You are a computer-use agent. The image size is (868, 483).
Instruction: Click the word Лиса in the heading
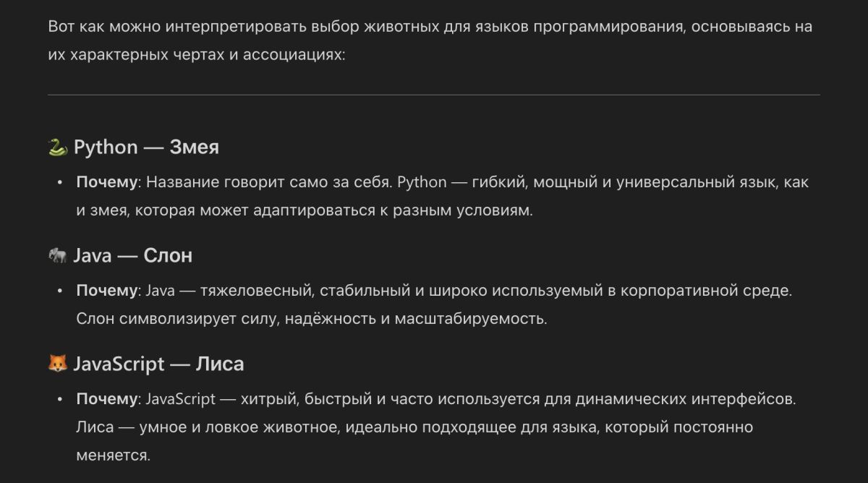pos(220,364)
